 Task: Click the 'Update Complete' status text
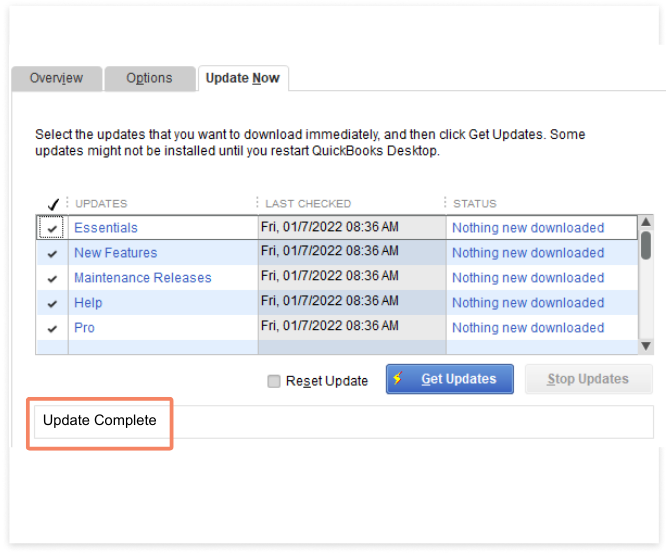coord(100,421)
